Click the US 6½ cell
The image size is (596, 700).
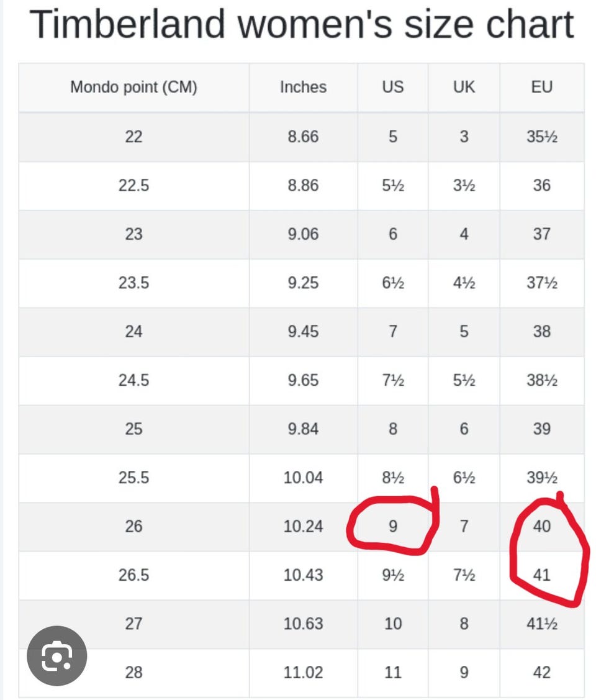pos(392,283)
